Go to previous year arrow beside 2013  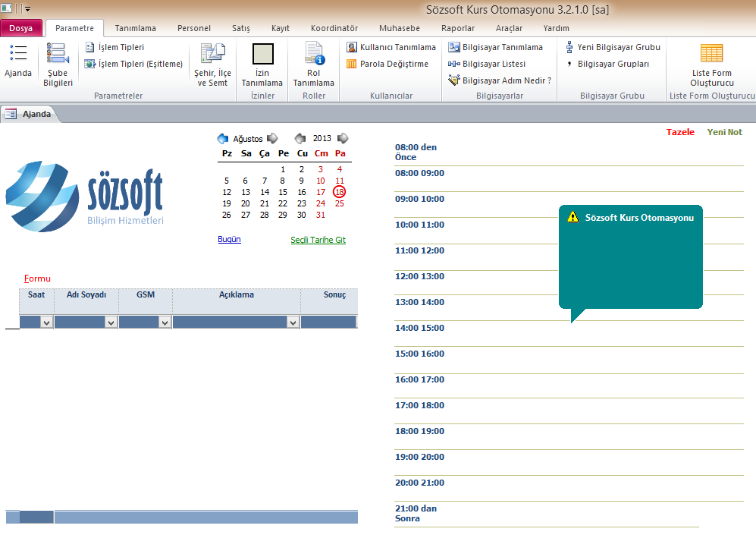coord(300,138)
